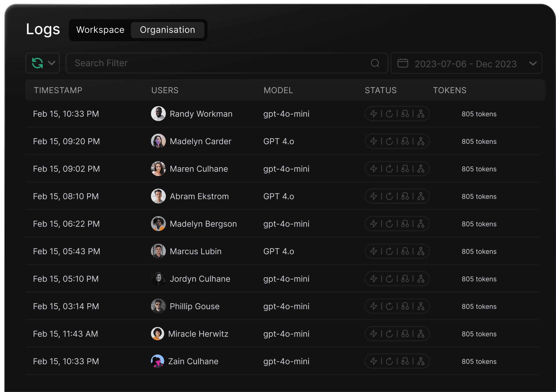556x392 pixels.
Task: Sort by the TIMESTAMP column header
Action: [58, 90]
